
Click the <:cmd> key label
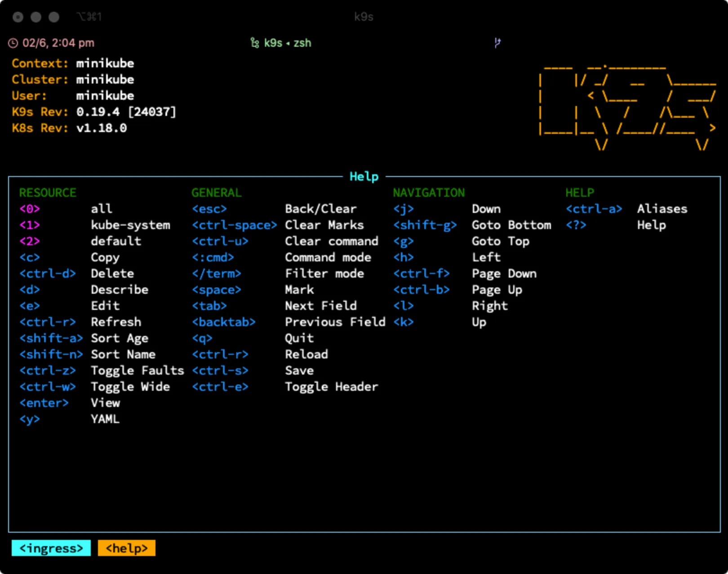tap(213, 257)
